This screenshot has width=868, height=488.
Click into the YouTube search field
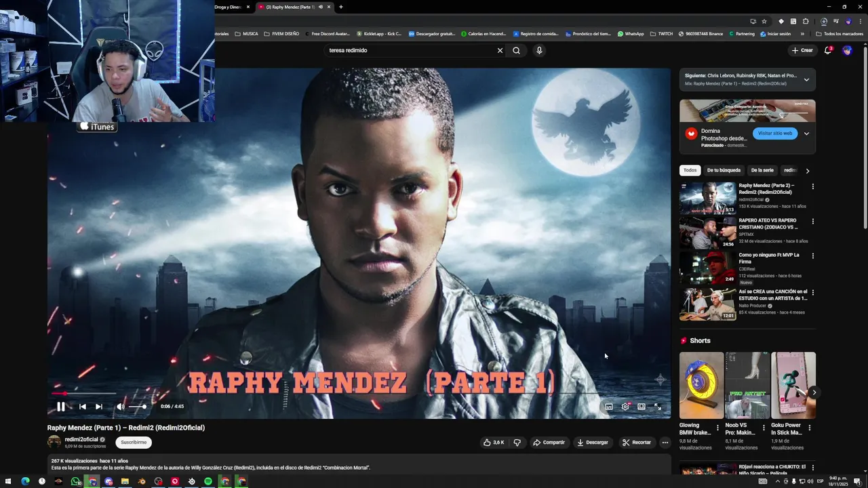point(410,50)
